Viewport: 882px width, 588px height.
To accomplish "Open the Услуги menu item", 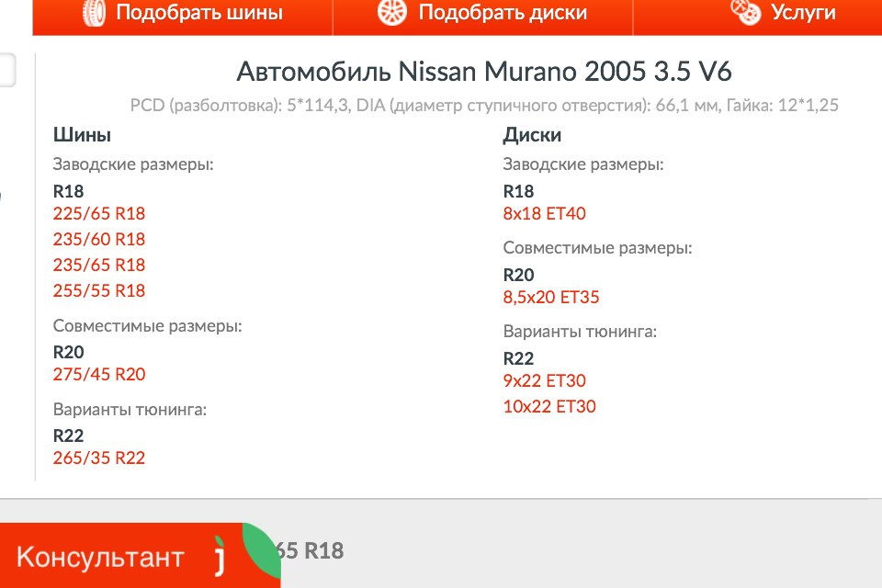I will pyautogui.click(x=803, y=13).
